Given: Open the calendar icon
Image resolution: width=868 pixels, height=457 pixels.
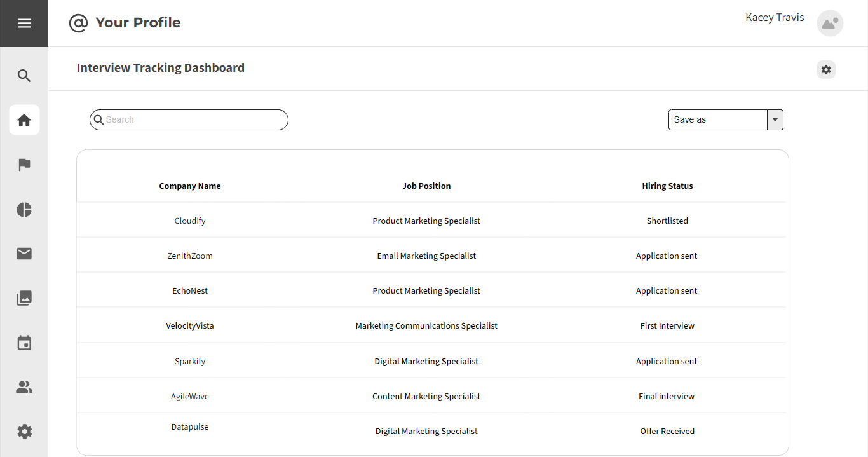Looking at the screenshot, I should point(24,343).
